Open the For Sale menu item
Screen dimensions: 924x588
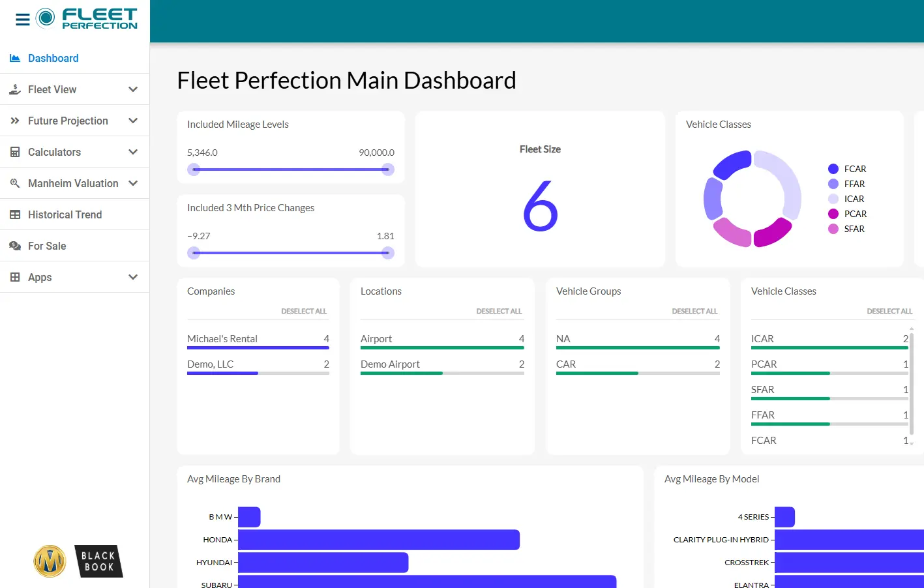click(75, 246)
